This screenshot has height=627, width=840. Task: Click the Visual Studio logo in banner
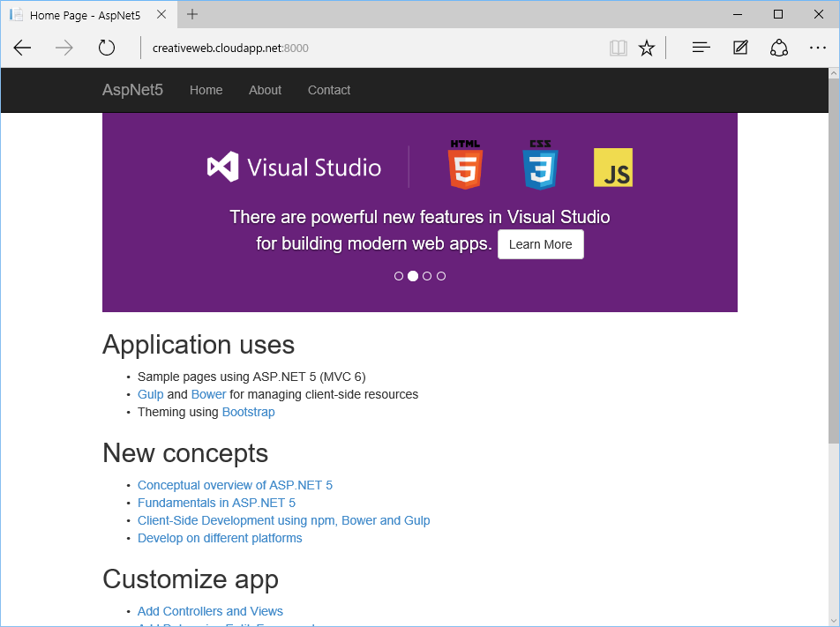pos(294,167)
